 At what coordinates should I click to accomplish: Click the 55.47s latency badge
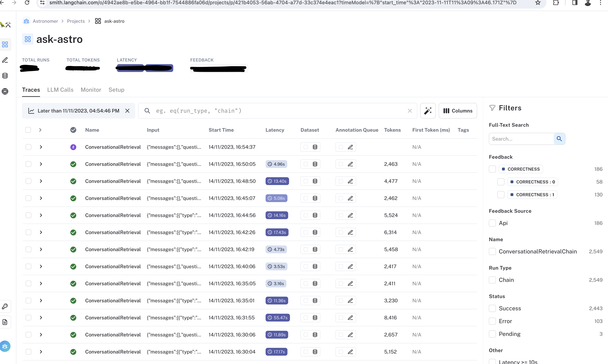pos(277,318)
